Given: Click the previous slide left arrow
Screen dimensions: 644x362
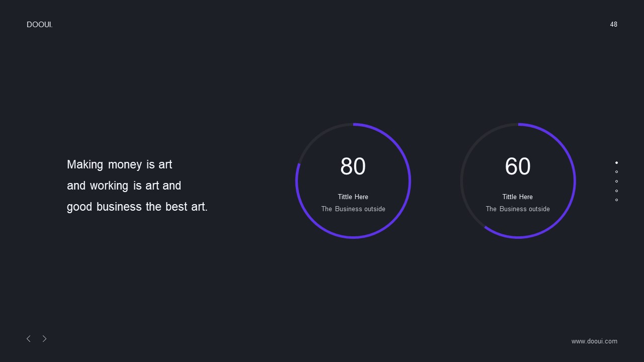Looking at the screenshot, I should pos(29,339).
